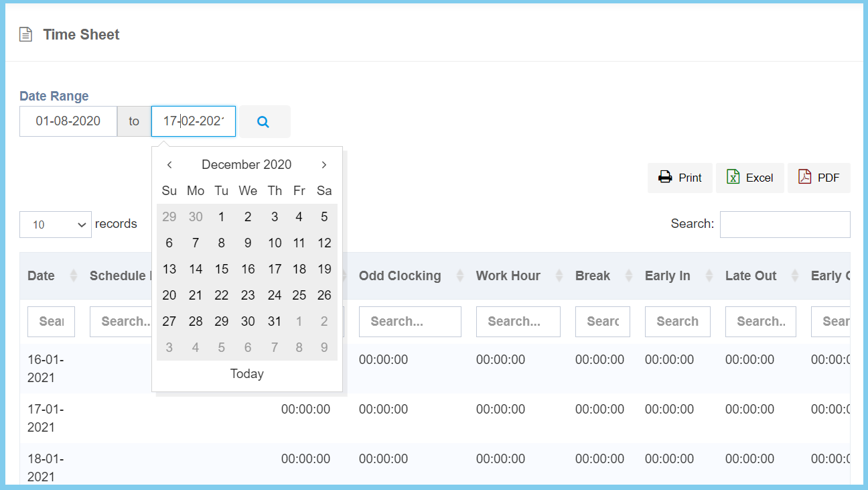Image resolution: width=868 pixels, height=490 pixels.
Task: Export the time sheet as PDF
Action: 818,178
